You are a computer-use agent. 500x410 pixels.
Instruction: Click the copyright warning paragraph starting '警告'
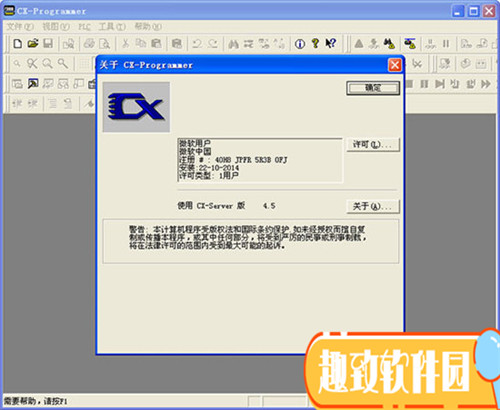[248, 238]
